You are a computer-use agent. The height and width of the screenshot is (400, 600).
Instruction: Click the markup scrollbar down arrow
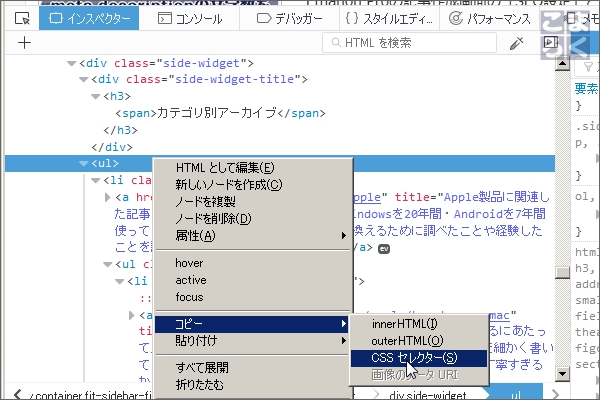[562, 374]
